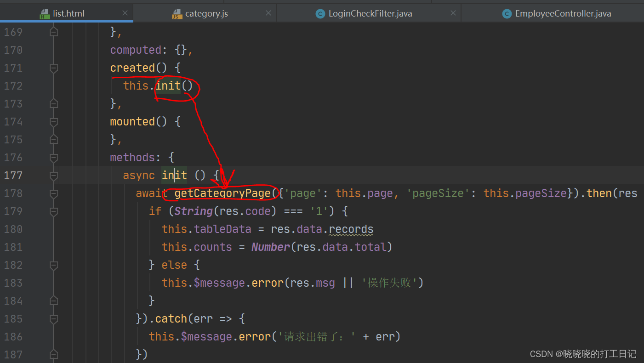Click line number 183 in the gutter
Image resolution: width=644 pixels, height=363 pixels.
[13, 283]
